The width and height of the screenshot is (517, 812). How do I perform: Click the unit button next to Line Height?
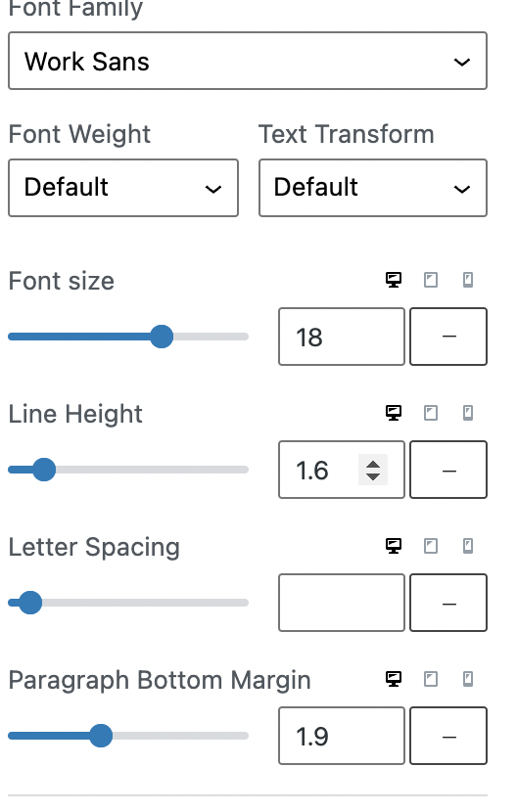(x=448, y=470)
